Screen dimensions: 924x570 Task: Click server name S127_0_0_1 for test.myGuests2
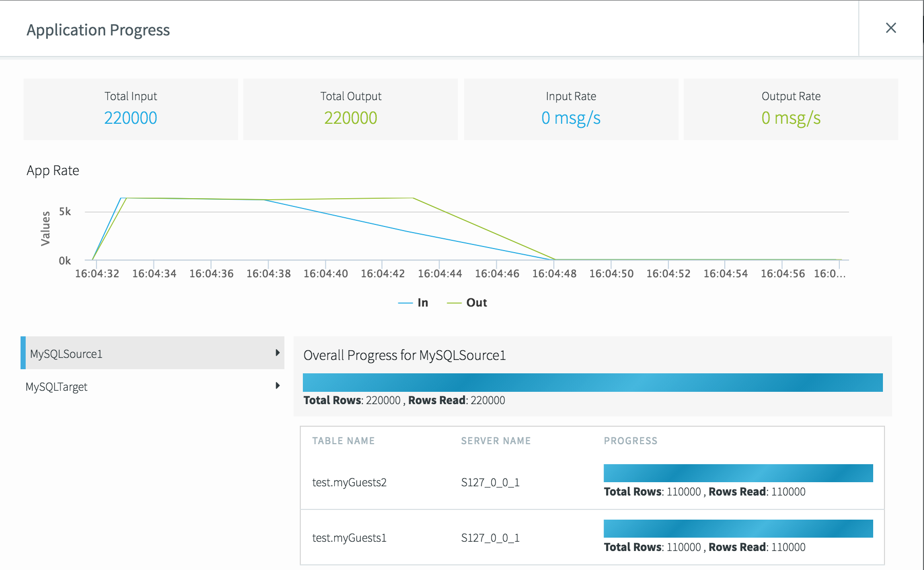pyautogui.click(x=490, y=483)
